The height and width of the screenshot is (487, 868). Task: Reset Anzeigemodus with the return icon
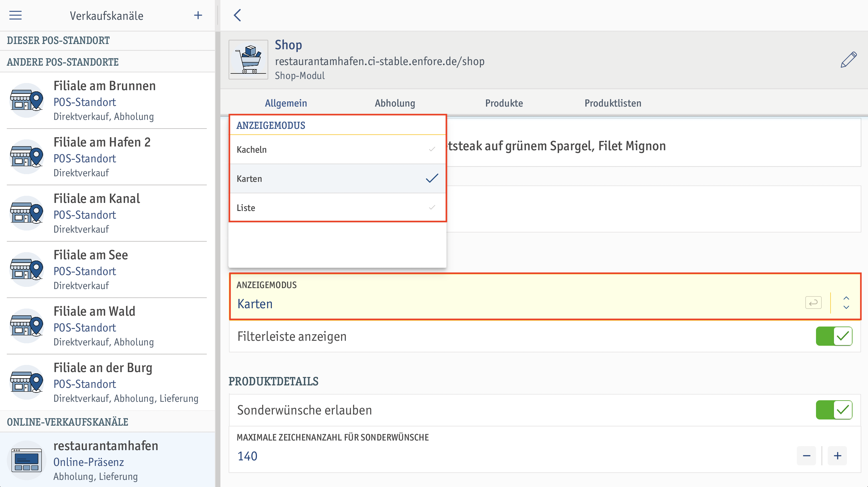click(x=813, y=303)
